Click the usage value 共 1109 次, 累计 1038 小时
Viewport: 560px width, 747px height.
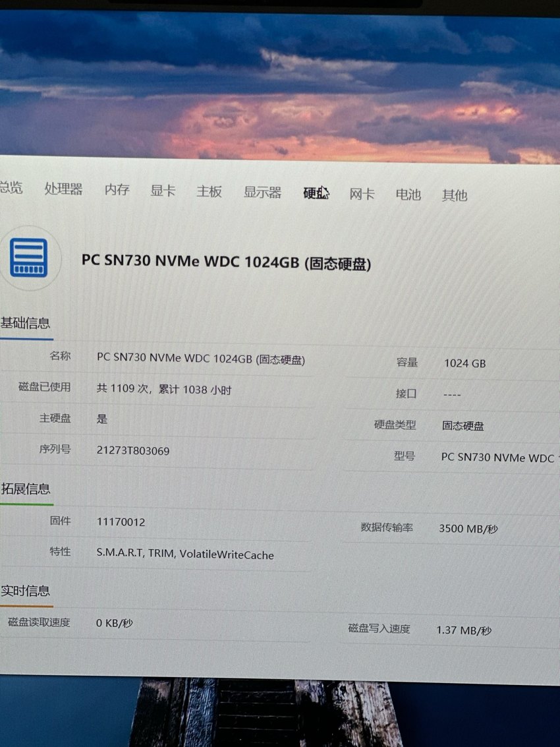164,389
